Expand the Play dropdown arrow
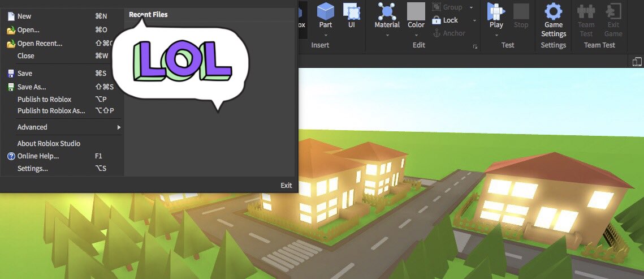The image size is (644, 279). [x=496, y=35]
